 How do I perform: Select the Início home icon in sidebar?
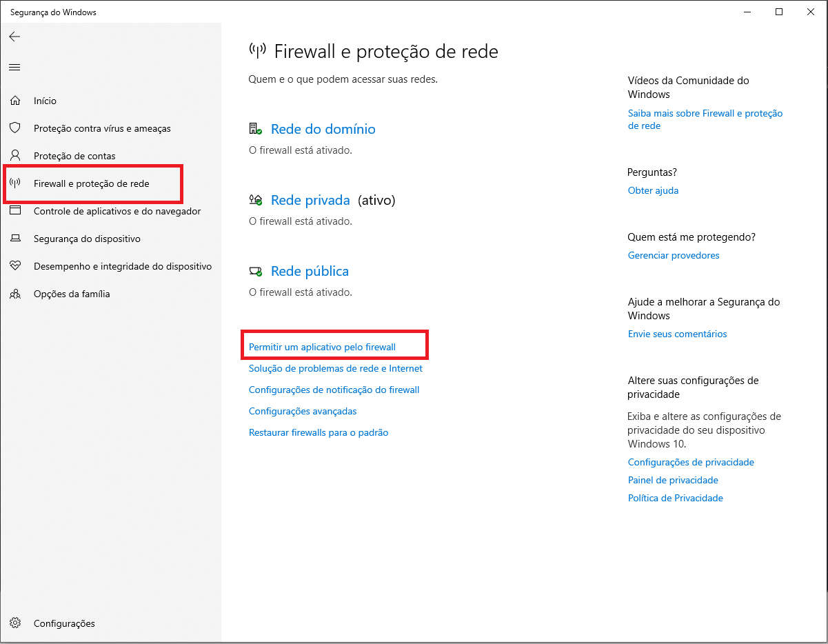coord(15,100)
